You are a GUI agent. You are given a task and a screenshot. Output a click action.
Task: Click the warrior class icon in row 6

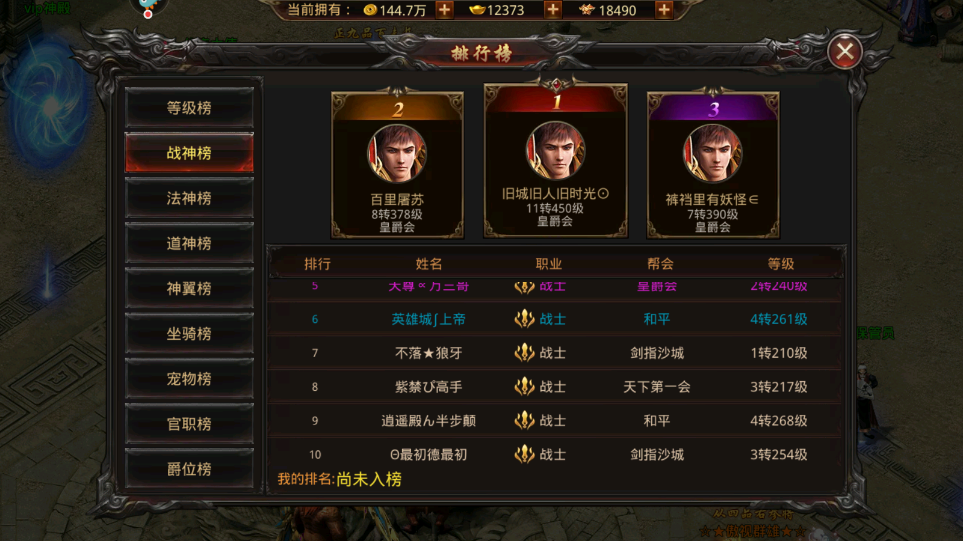point(524,319)
